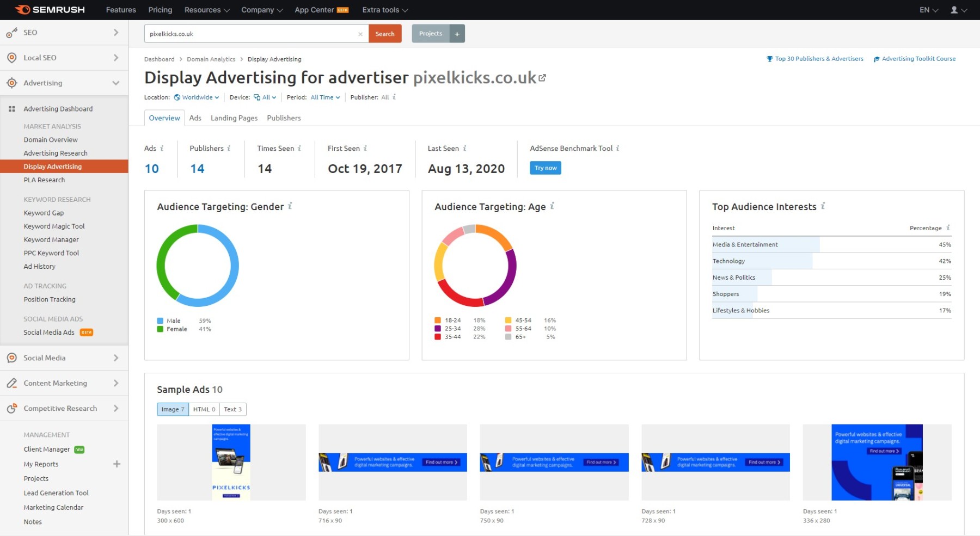This screenshot has height=536, width=980.
Task: Go to Domain Analytics breadcrumb
Action: click(211, 59)
